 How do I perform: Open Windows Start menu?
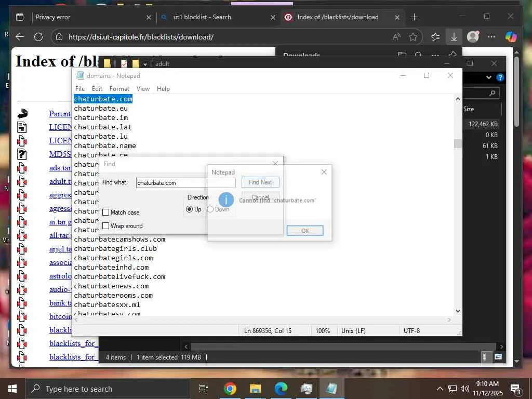pos(12,389)
